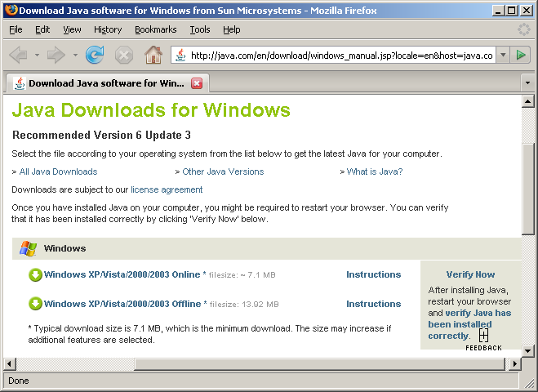Select the Download Java software tab

click(108, 83)
